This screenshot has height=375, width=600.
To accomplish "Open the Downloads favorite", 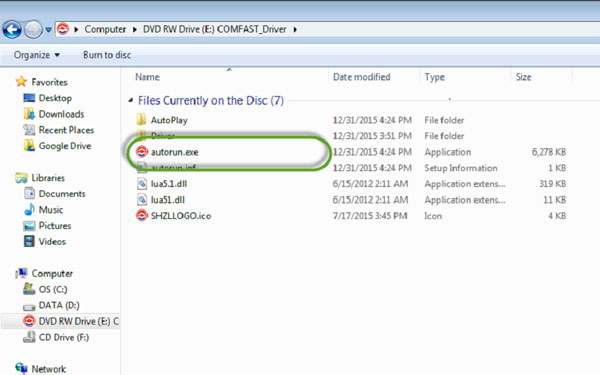I will 54,114.
